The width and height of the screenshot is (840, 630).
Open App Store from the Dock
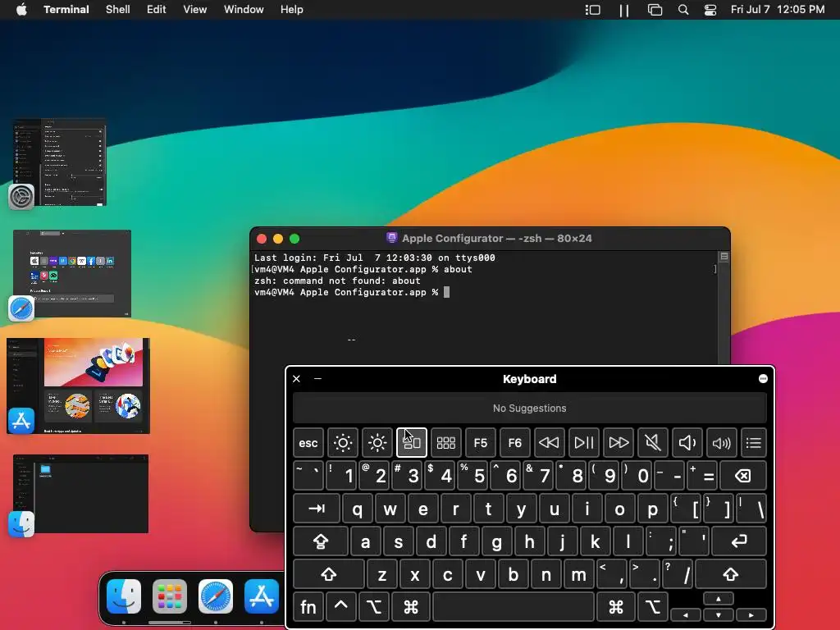click(262, 596)
